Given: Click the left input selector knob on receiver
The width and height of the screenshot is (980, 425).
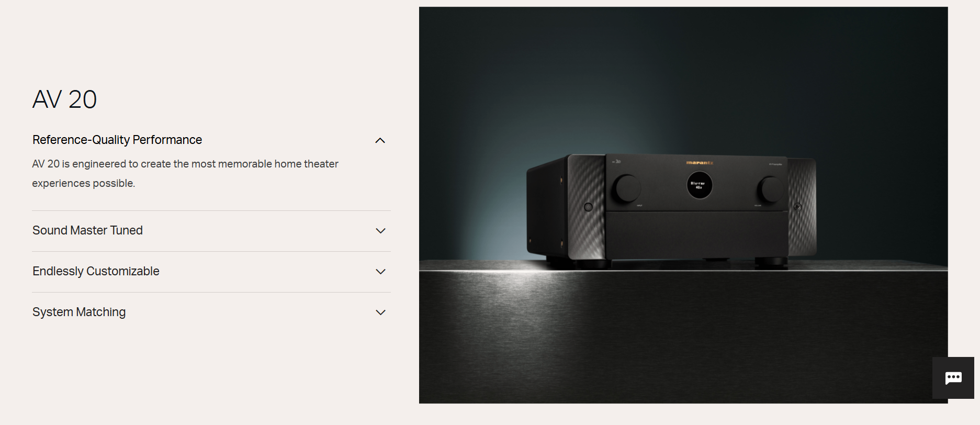Looking at the screenshot, I should tap(626, 189).
